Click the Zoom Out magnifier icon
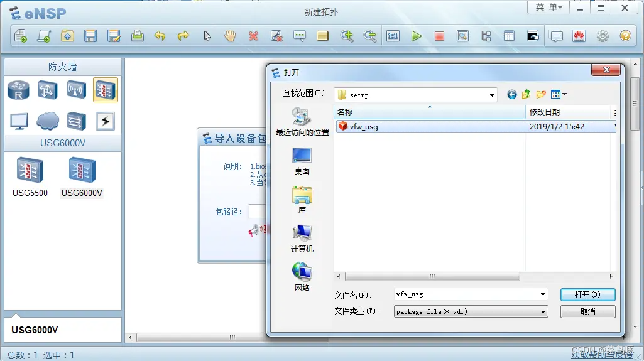644x361 pixels. (x=369, y=36)
